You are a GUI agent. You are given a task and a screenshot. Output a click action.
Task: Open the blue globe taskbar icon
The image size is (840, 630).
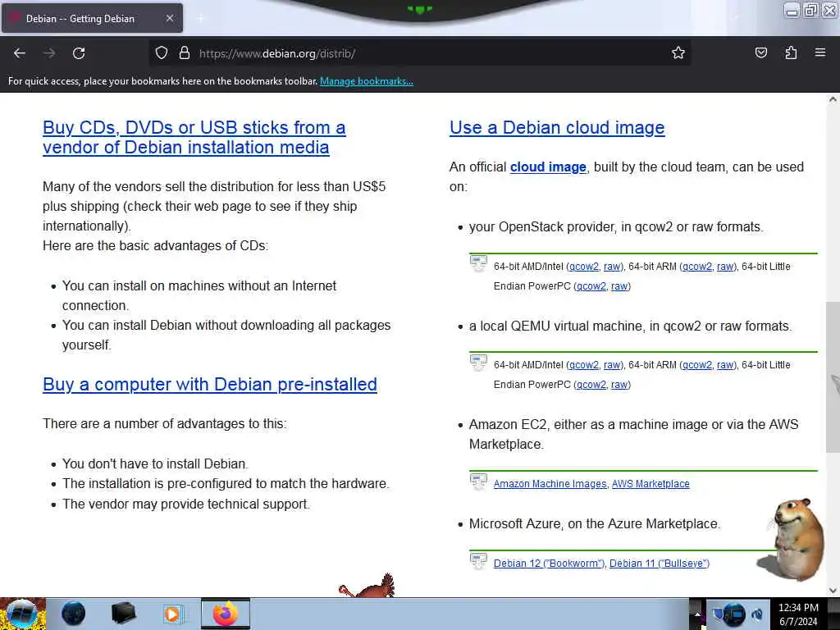73,614
